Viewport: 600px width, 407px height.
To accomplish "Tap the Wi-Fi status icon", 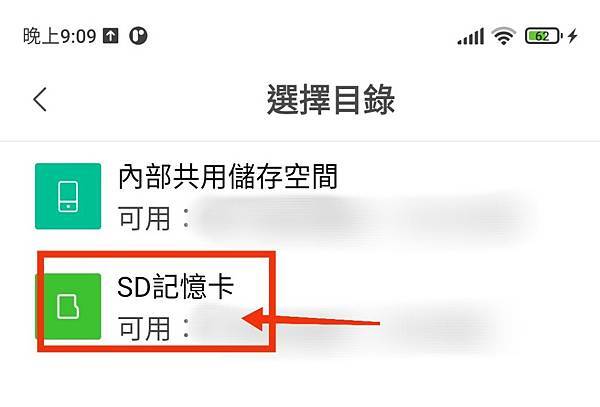I will point(504,37).
